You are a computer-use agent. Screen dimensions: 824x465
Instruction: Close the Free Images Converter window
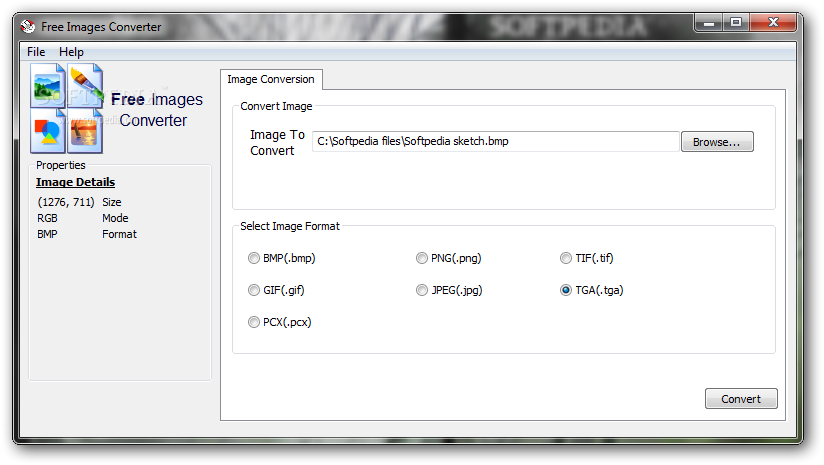[773, 23]
